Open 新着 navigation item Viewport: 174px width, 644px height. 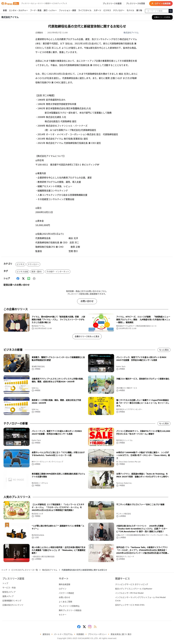(x=5, y=11)
